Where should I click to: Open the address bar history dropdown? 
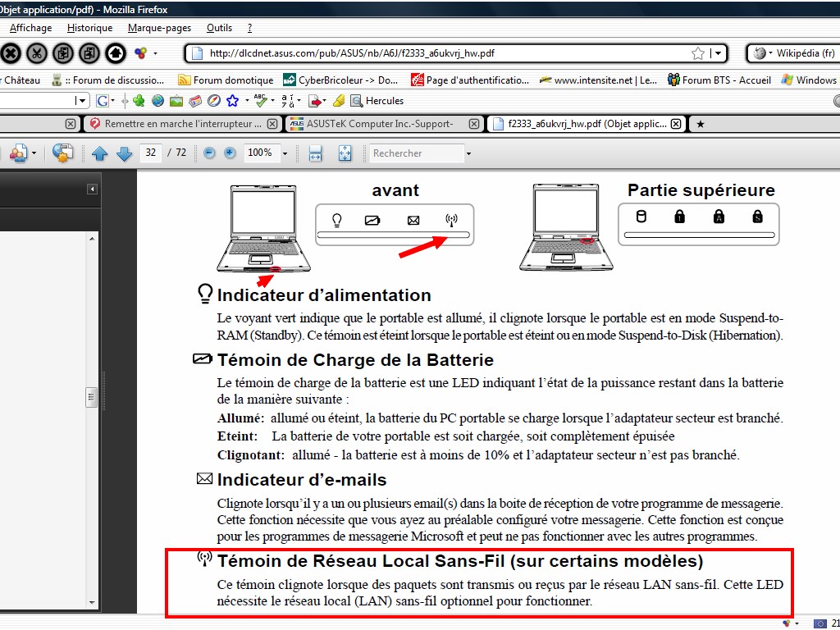719,53
